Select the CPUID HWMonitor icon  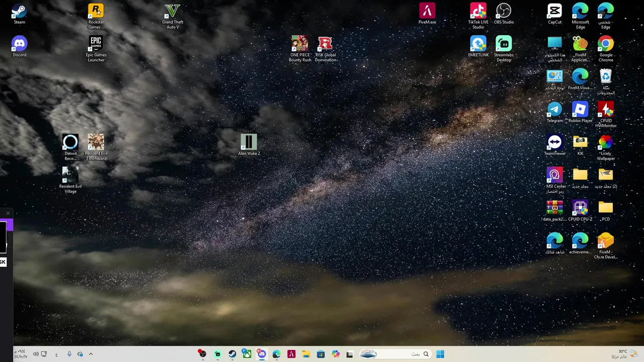point(606,115)
